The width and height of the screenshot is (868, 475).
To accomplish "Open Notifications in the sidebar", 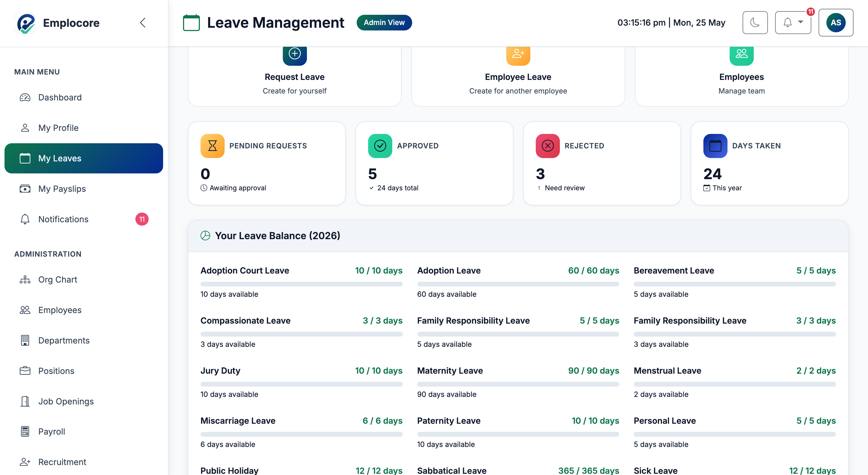I will (x=84, y=219).
